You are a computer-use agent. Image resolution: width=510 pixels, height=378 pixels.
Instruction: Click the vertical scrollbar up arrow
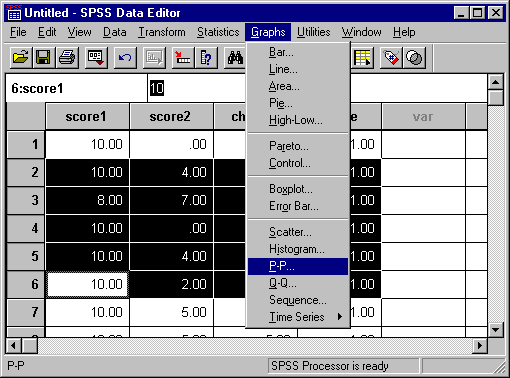pos(496,82)
